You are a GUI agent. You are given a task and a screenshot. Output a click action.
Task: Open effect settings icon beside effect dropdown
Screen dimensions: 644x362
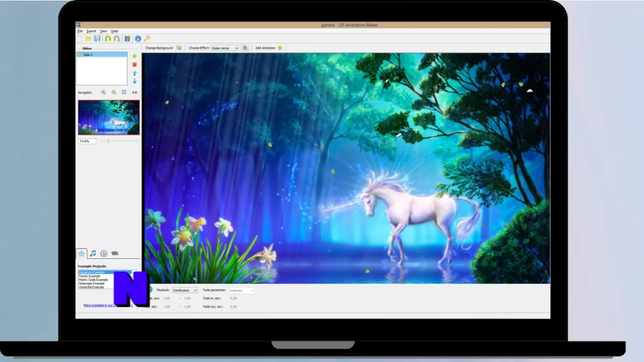click(245, 48)
